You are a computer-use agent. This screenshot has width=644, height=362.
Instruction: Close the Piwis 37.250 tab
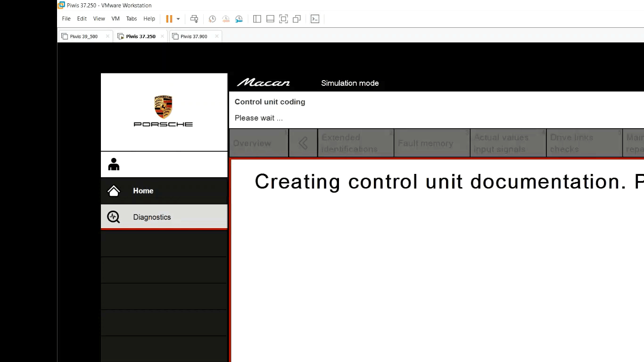[x=162, y=36]
